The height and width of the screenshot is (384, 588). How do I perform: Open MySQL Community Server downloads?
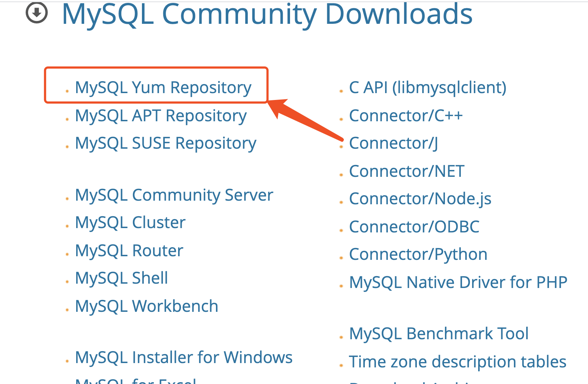(174, 195)
